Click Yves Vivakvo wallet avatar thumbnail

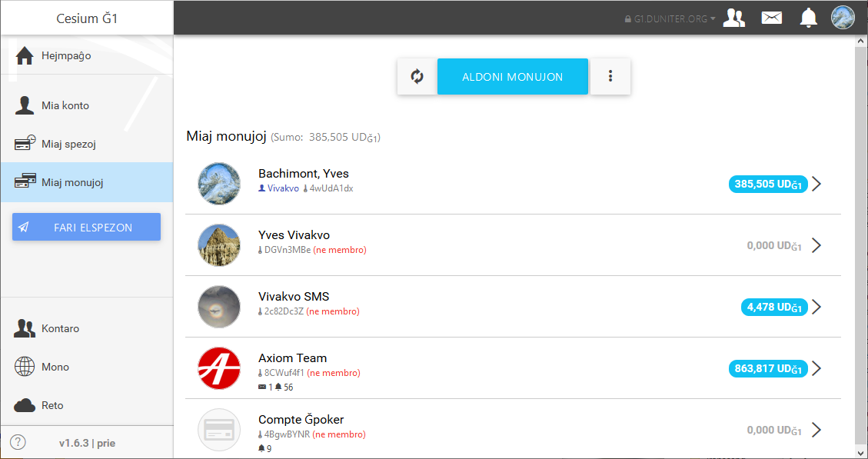pos(219,245)
